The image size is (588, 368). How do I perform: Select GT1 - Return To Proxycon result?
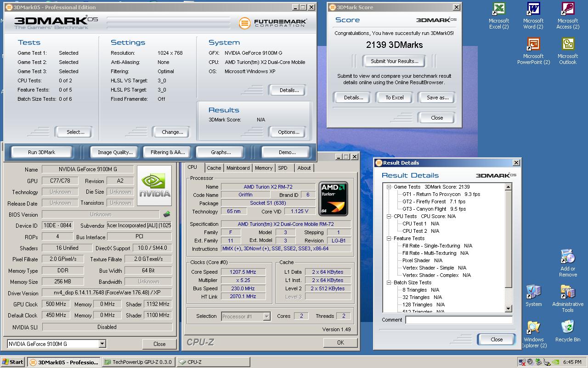click(x=441, y=194)
